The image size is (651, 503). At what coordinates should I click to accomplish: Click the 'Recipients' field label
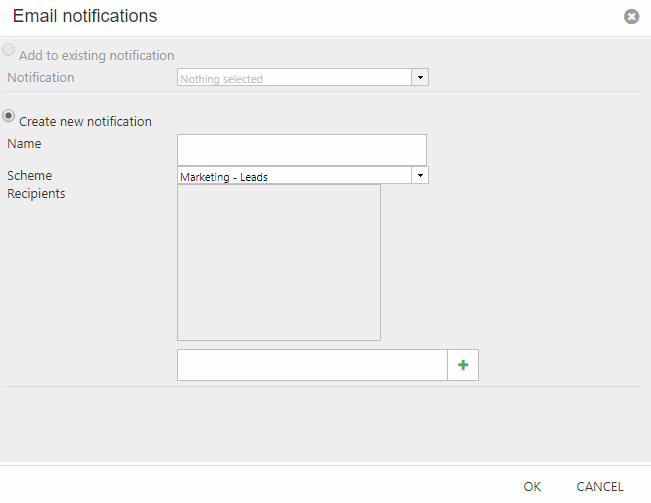[x=36, y=194]
